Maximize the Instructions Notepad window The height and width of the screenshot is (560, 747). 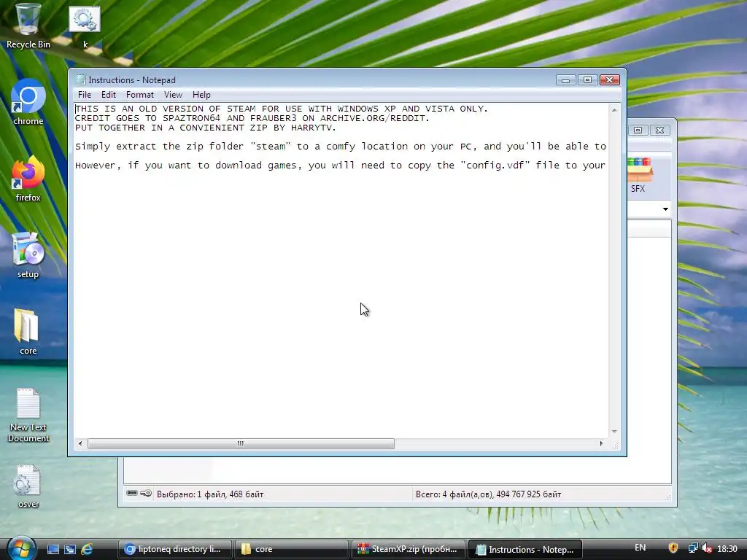(x=587, y=80)
